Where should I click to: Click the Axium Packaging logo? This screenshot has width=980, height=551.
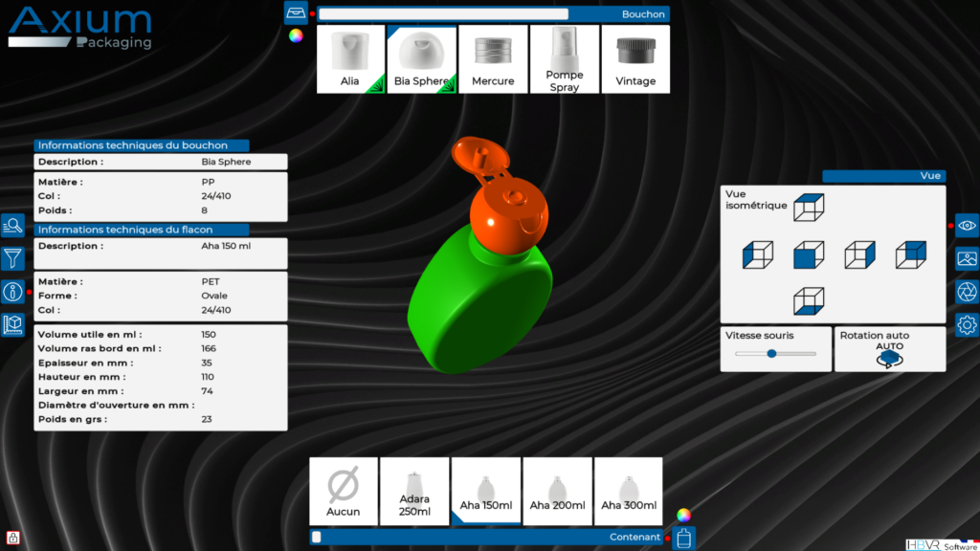pyautogui.click(x=80, y=28)
